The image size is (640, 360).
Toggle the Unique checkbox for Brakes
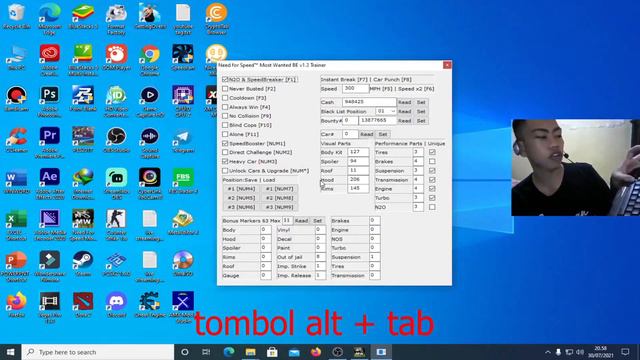432,161
